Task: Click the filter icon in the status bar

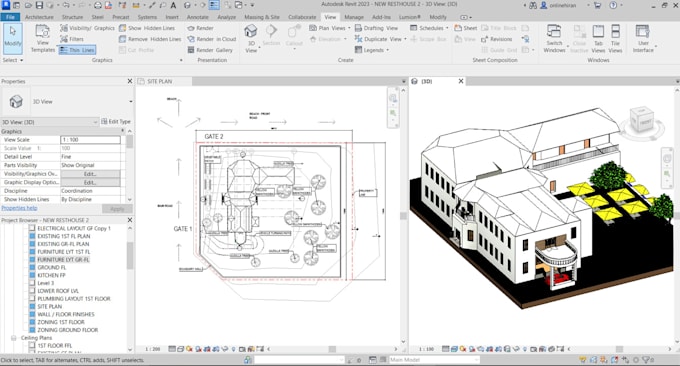Action: [647, 359]
